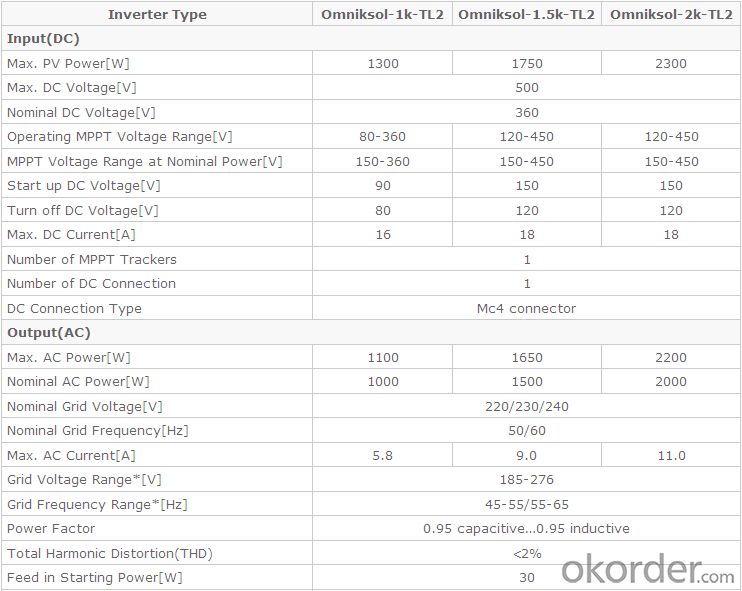Select the Max. PV Power value 2300
Viewport: 742px width, 591px height.
point(671,63)
